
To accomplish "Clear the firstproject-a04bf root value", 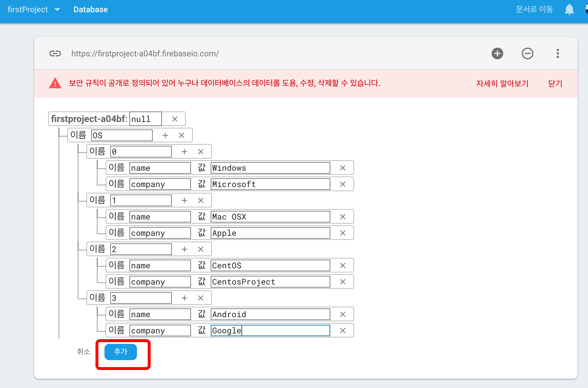I will 175,119.
